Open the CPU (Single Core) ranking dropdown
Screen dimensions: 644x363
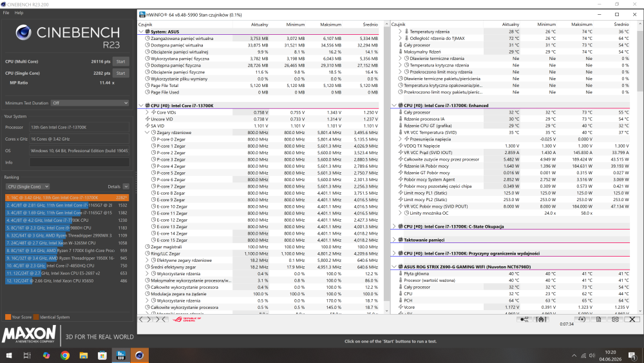click(27, 186)
